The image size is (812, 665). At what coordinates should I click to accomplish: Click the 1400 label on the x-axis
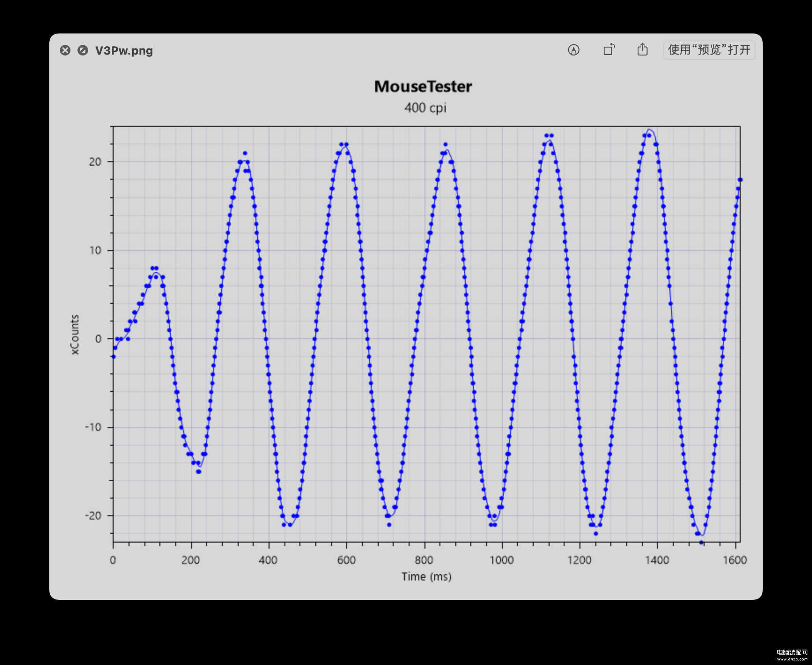(x=657, y=560)
